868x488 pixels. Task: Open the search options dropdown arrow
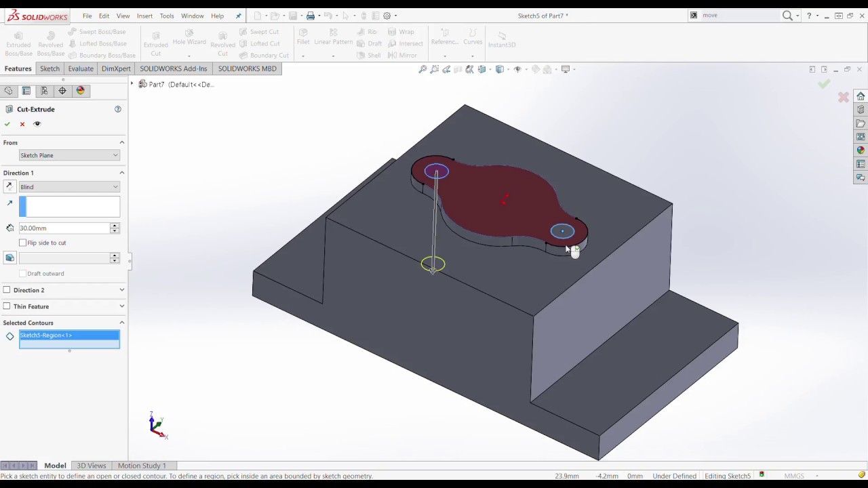click(x=797, y=16)
